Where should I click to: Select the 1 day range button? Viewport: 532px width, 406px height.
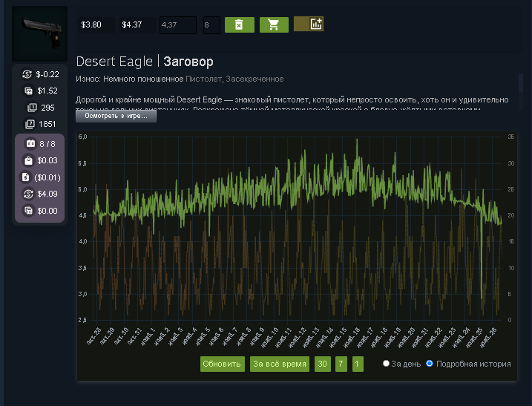pyautogui.click(x=358, y=364)
